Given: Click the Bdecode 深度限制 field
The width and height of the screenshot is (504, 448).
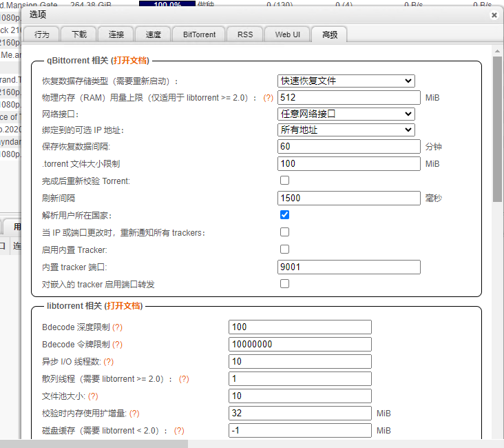Looking at the screenshot, I should point(300,327).
